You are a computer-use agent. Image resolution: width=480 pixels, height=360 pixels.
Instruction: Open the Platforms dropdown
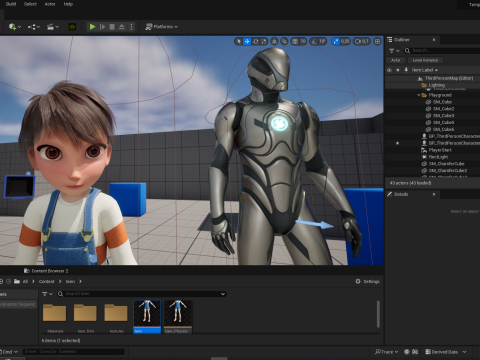pos(162,27)
